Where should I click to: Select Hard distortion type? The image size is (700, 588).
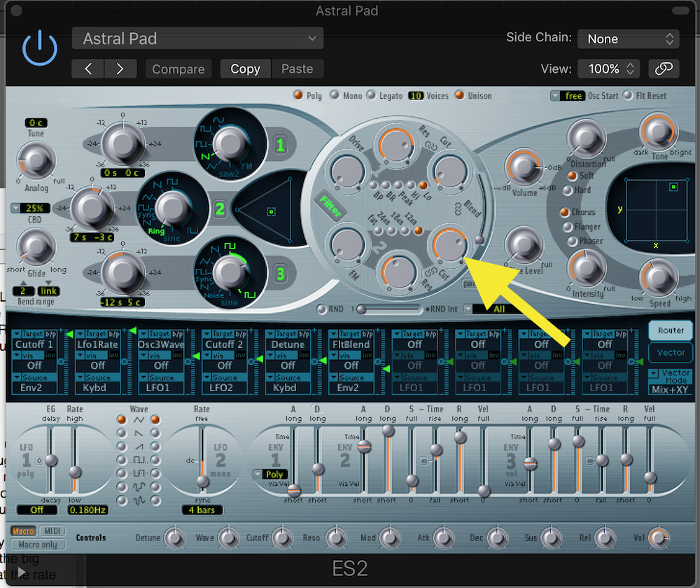(x=568, y=190)
